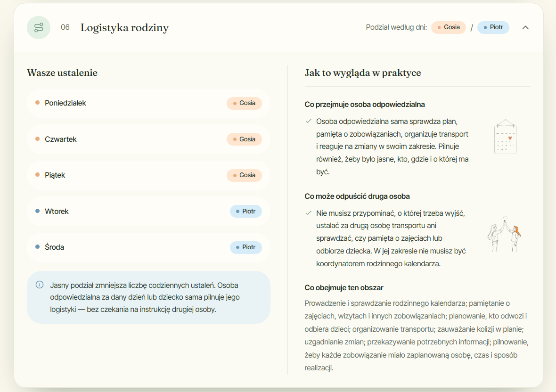Select the 'Czwartek' day label
This screenshot has height=392, width=556.
coord(61,139)
